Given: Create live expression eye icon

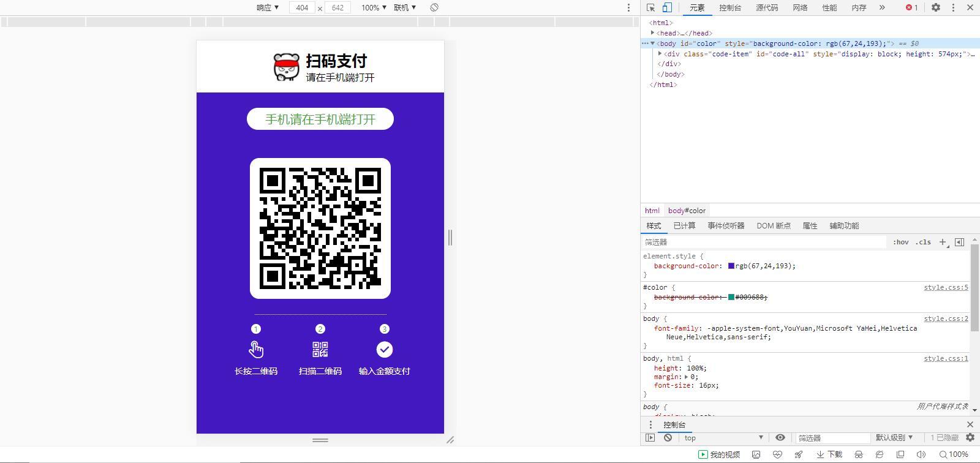Looking at the screenshot, I should tap(780, 438).
